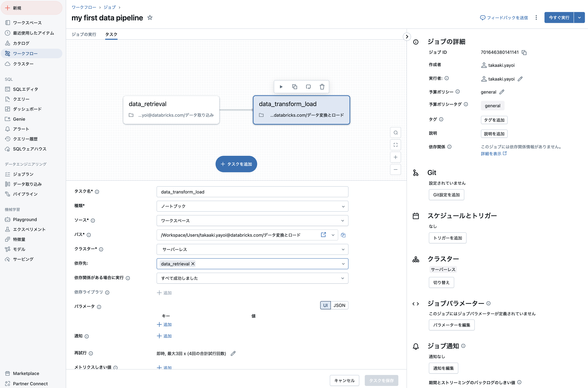Screen dimensions: 588x388
Task: Click the タスクを追加 button
Action: [x=236, y=164]
